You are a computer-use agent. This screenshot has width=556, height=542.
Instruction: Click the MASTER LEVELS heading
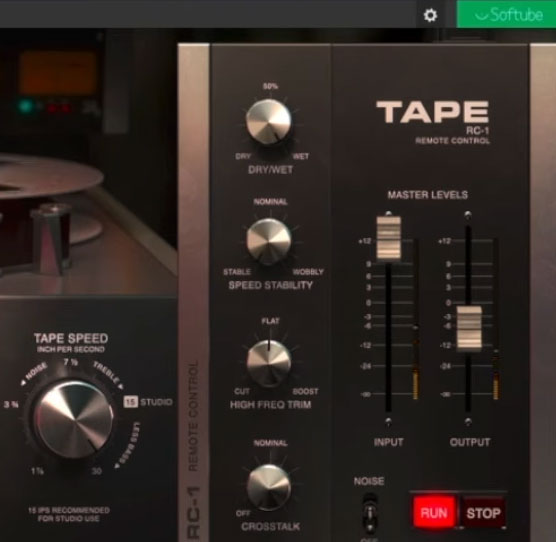pos(428,195)
